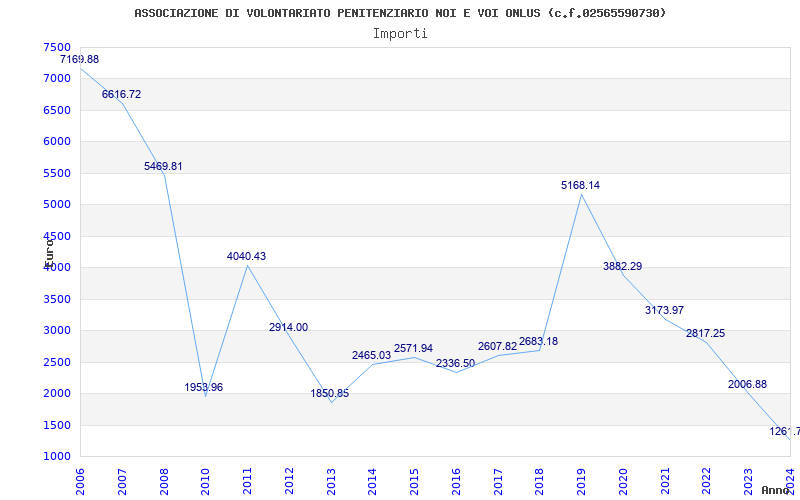The height and width of the screenshot is (500, 800).
Task: Select the 2607.82 value label
Action: click(x=497, y=346)
